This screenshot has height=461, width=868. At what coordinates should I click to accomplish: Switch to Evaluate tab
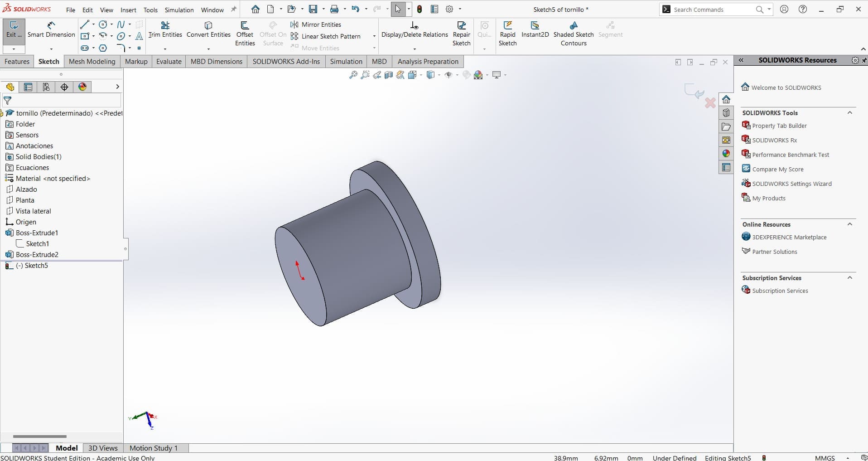point(169,62)
